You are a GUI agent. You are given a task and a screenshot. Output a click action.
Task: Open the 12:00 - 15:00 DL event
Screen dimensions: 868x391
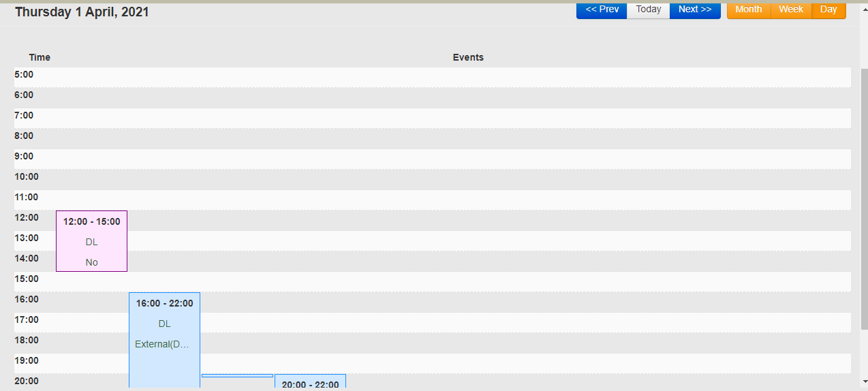pos(91,241)
